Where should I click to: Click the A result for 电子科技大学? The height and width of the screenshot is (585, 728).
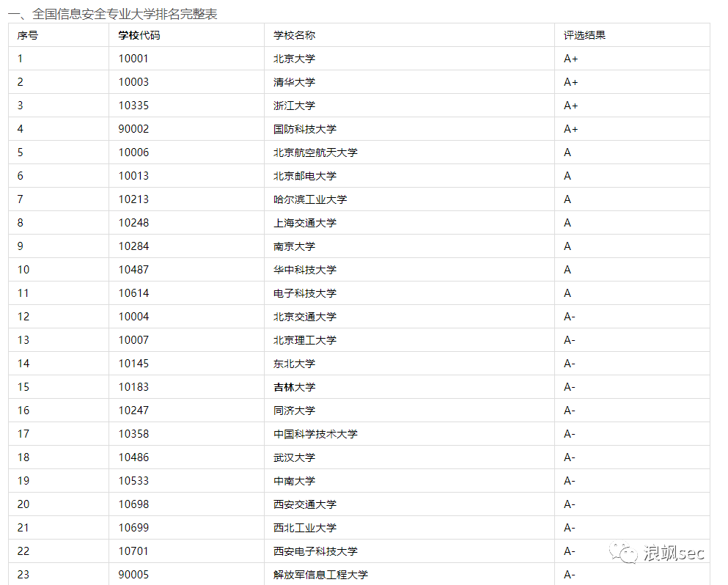click(567, 293)
